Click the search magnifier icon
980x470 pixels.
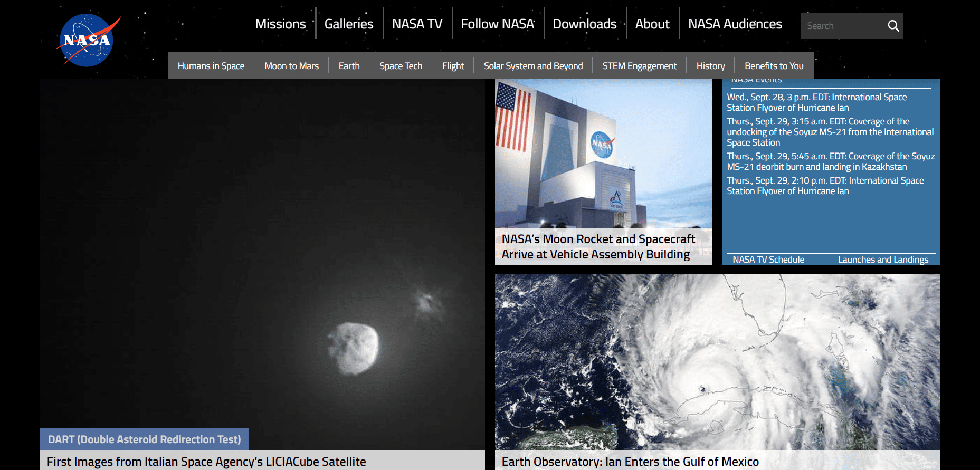tap(893, 26)
